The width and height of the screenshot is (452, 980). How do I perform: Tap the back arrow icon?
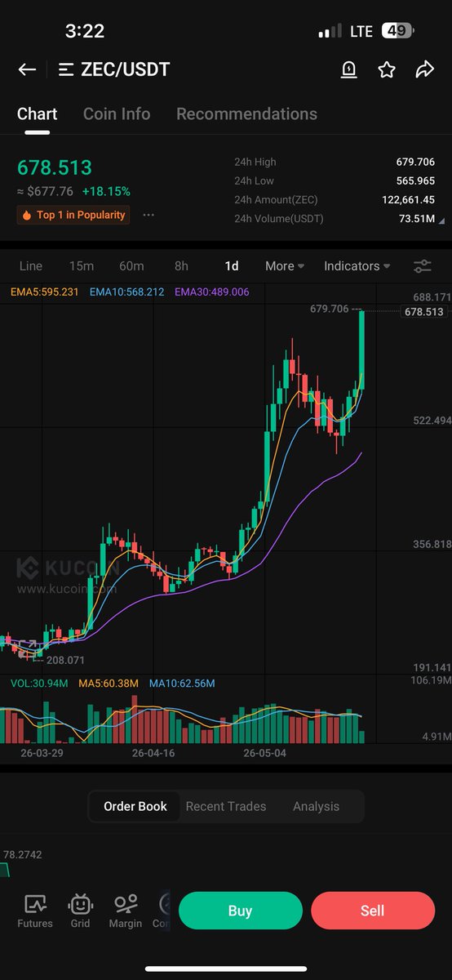point(27,69)
